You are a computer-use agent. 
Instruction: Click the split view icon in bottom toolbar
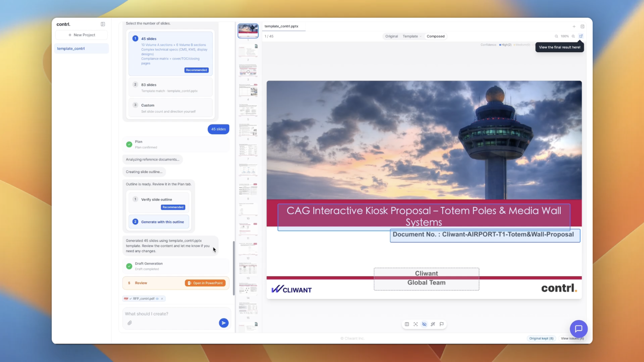click(x=407, y=324)
